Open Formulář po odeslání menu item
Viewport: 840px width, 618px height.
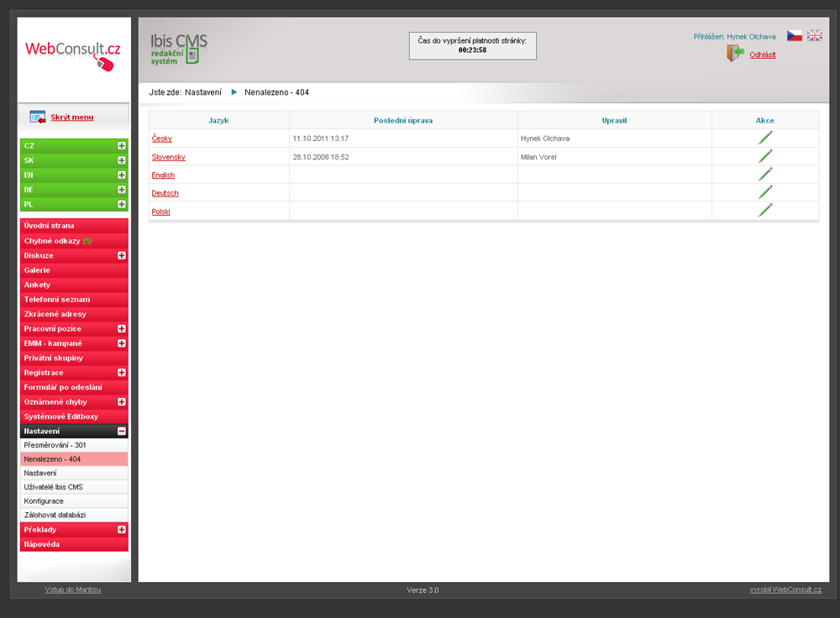click(x=74, y=387)
